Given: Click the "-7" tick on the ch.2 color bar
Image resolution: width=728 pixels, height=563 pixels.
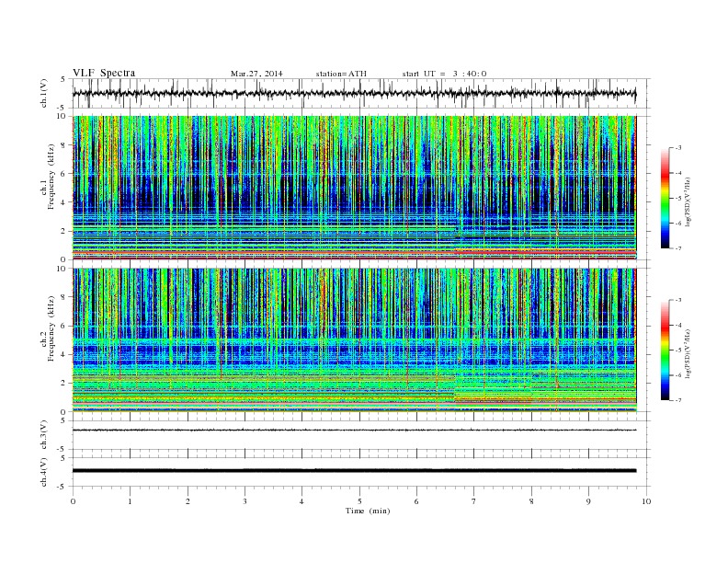Looking at the screenshot, I should coord(677,400).
